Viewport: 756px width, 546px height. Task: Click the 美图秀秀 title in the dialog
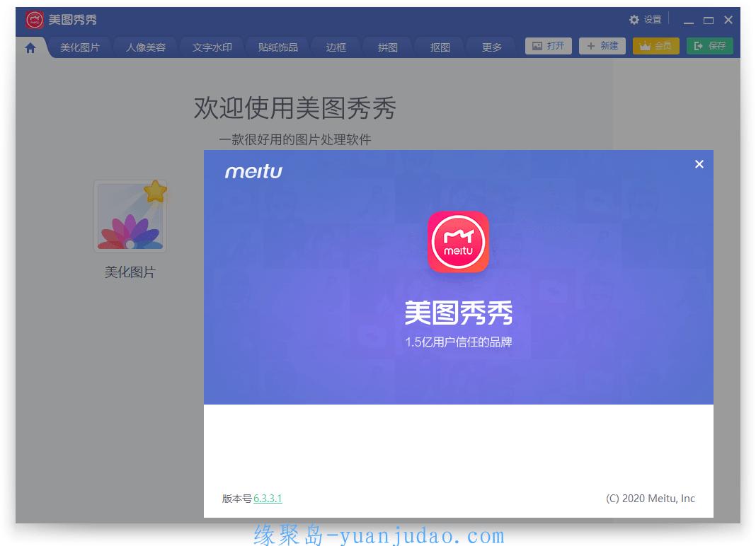point(458,313)
